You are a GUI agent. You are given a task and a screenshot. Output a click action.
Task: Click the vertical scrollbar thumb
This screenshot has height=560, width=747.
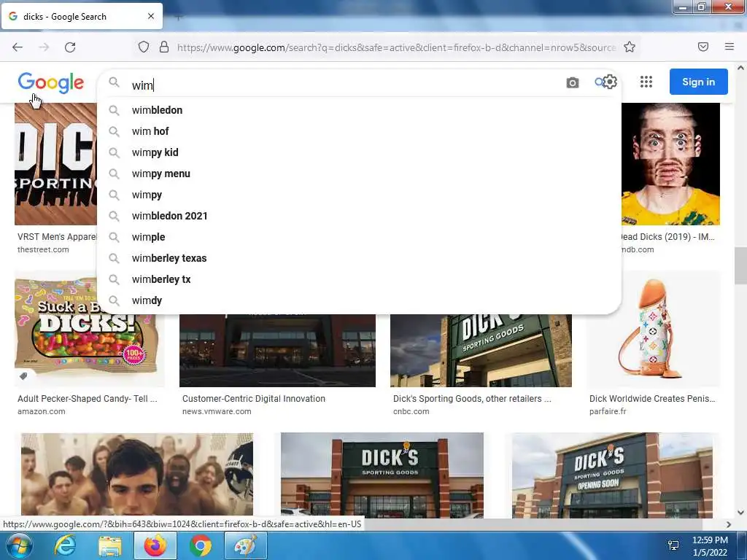click(740, 265)
